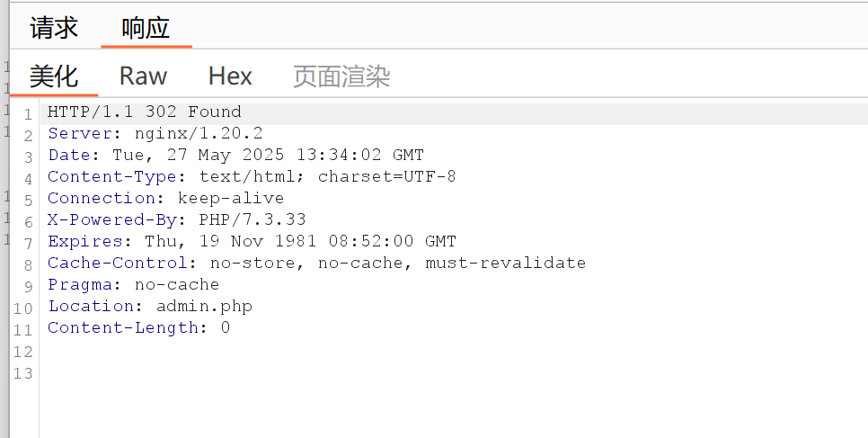This screenshot has width=868, height=438.
Task: Click the nginx/1.20.2 value
Action: 199,134
